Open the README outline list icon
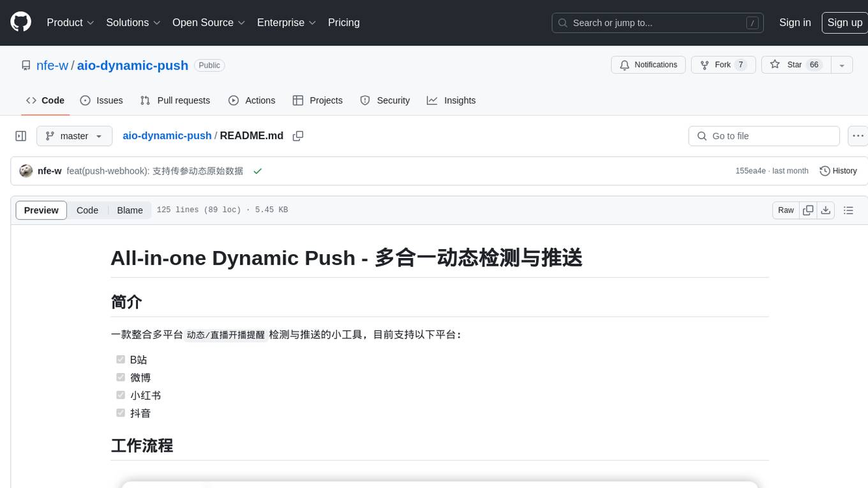Screen dimensions: 868x488 pos(848,210)
